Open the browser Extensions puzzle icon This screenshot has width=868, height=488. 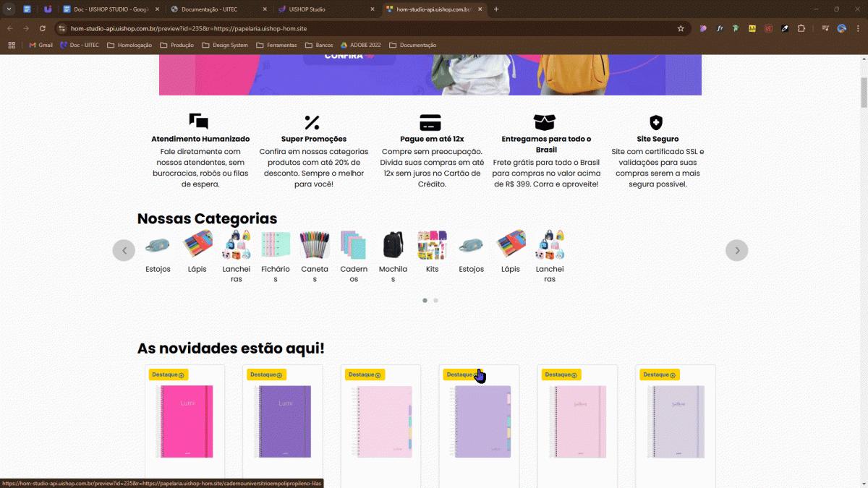[801, 28]
